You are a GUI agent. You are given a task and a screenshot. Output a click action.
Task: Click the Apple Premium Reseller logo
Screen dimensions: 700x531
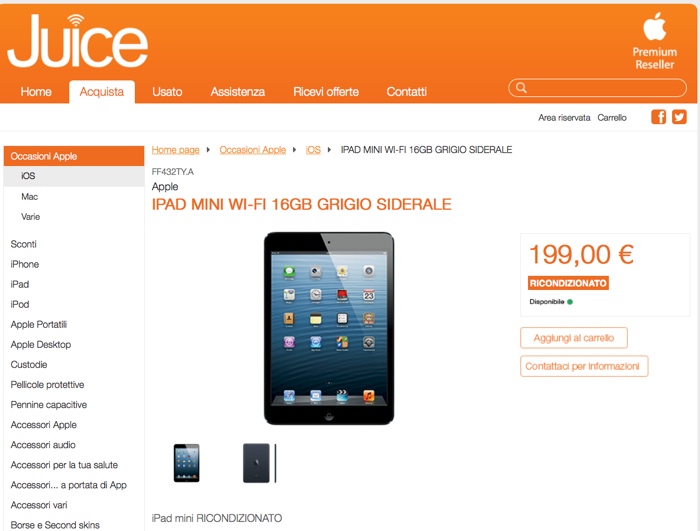pos(654,41)
